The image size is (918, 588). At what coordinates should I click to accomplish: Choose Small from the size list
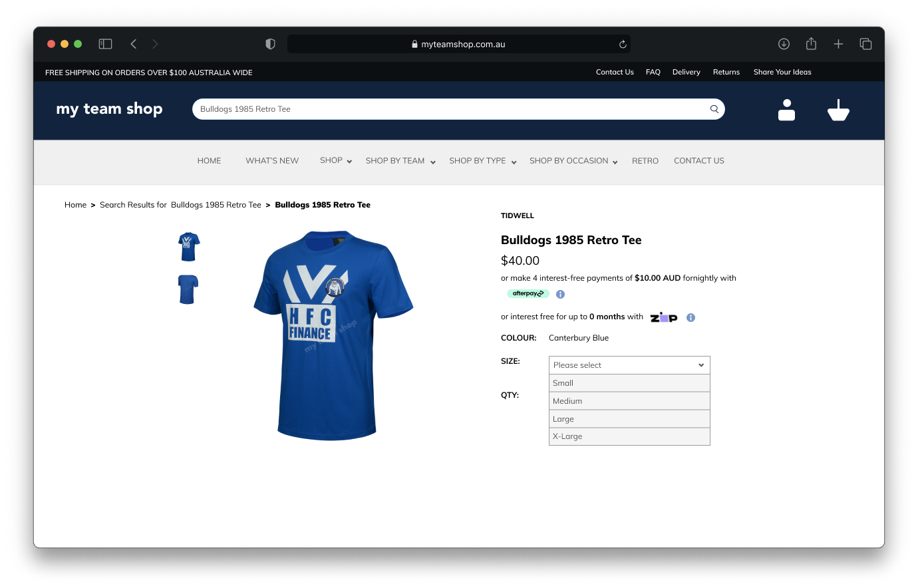[x=629, y=383]
